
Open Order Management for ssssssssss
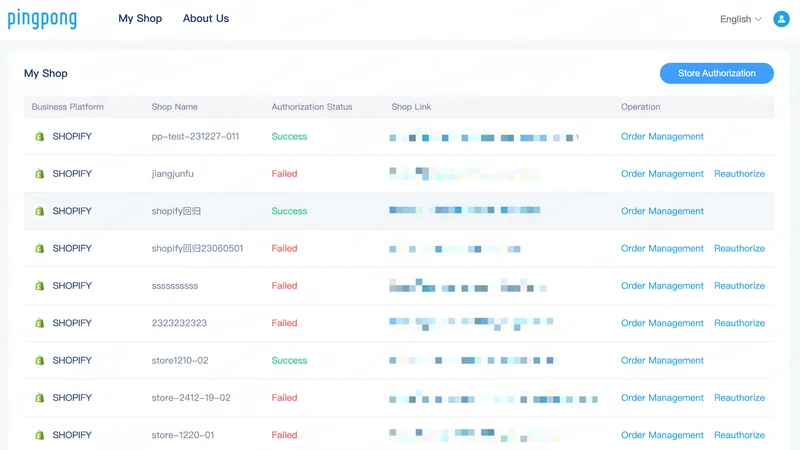click(662, 286)
